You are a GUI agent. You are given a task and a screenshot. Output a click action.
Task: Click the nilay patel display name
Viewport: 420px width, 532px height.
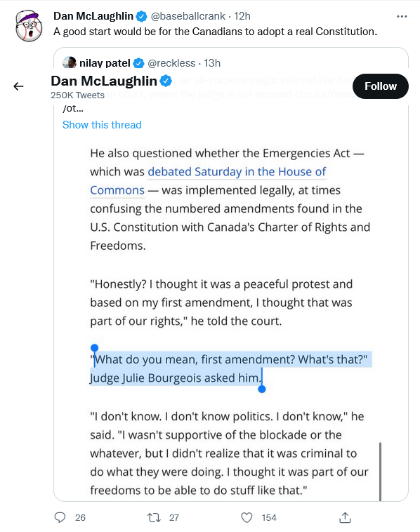click(x=105, y=63)
